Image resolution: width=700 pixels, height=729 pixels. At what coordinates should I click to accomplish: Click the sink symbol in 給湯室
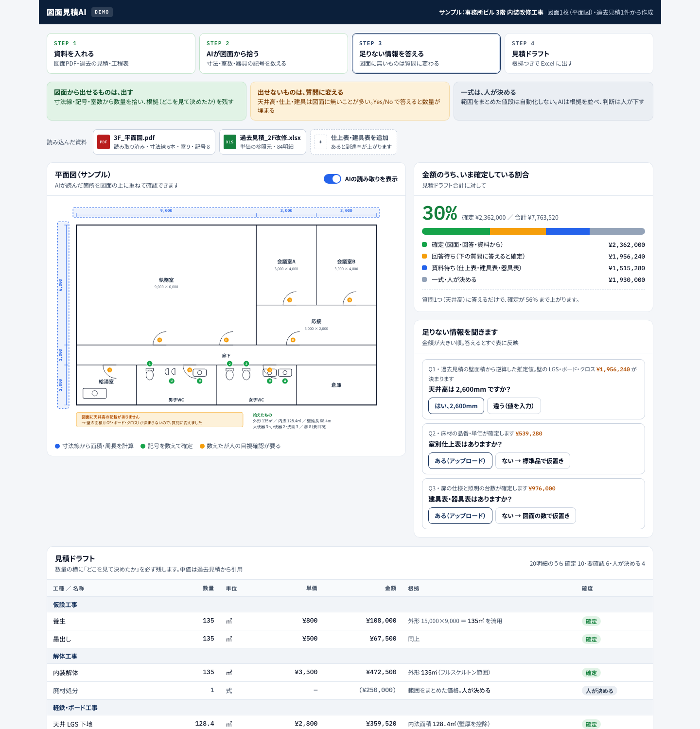point(95,393)
